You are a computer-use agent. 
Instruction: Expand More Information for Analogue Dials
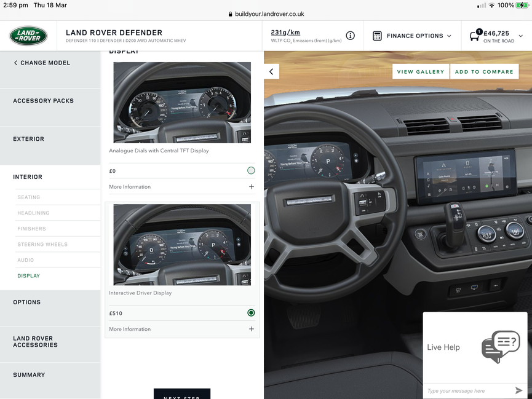click(182, 187)
